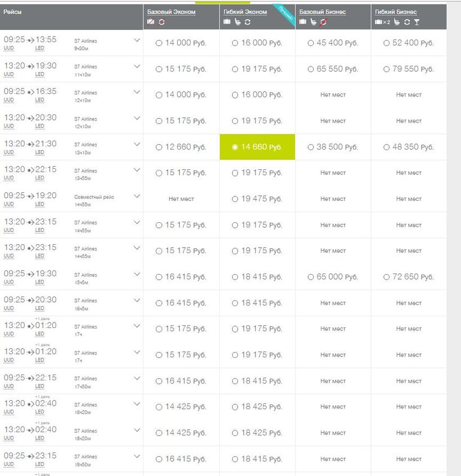This screenshot has width=461, height=476.
Task: Click 'Нет мест' in Совместный рейс Базовый Эконом
Action: pyautogui.click(x=181, y=199)
